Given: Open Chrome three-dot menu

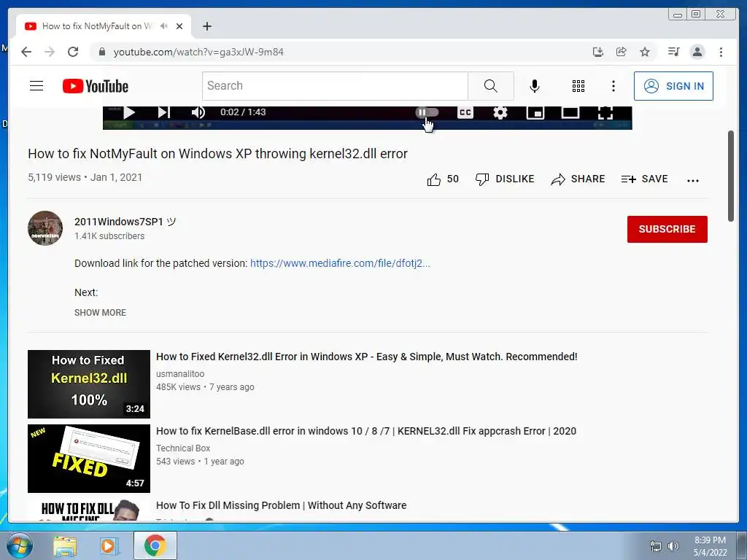Looking at the screenshot, I should (721, 52).
